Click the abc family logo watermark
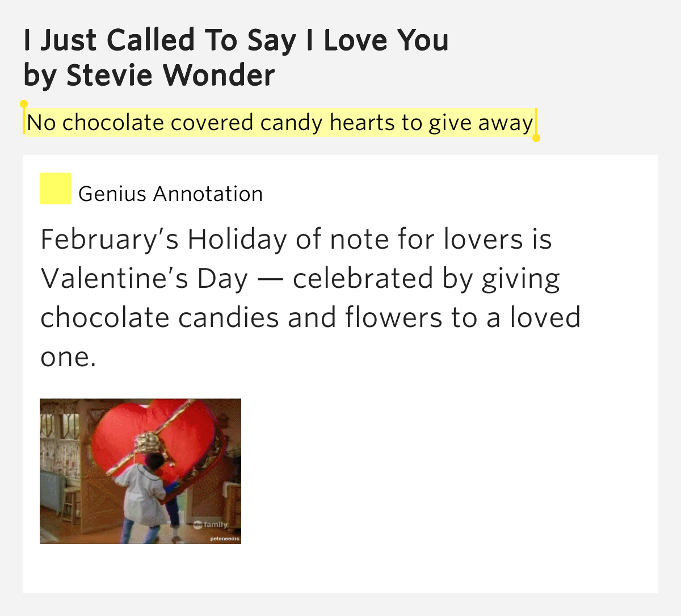The width and height of the screenshot is (681, 616). point(211,525)
